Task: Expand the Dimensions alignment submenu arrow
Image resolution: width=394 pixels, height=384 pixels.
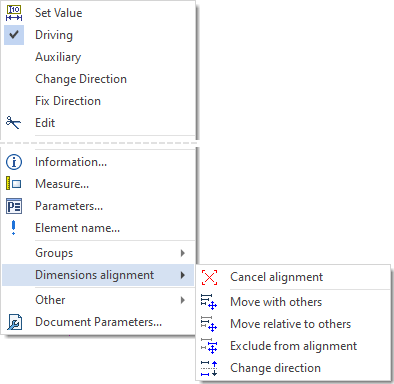Action: pos(183,275)
